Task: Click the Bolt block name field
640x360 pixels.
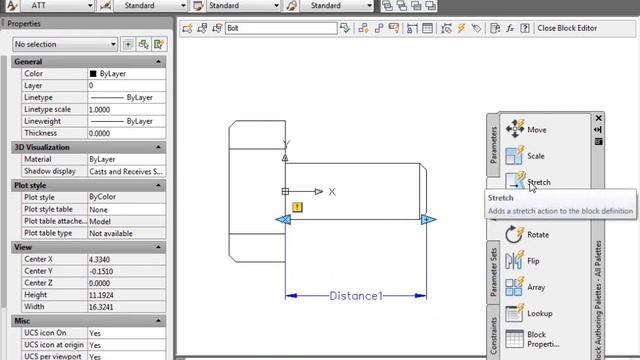Action: (x=281, y=28)
